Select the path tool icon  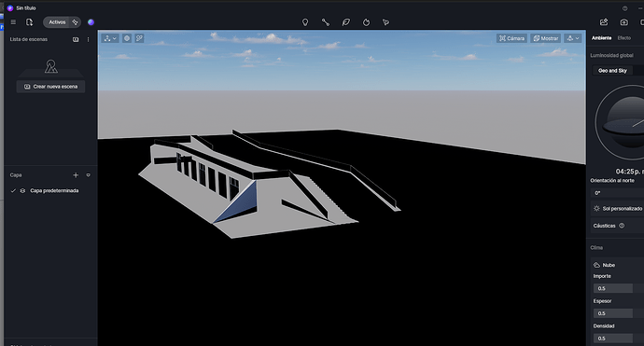[326, 22]
